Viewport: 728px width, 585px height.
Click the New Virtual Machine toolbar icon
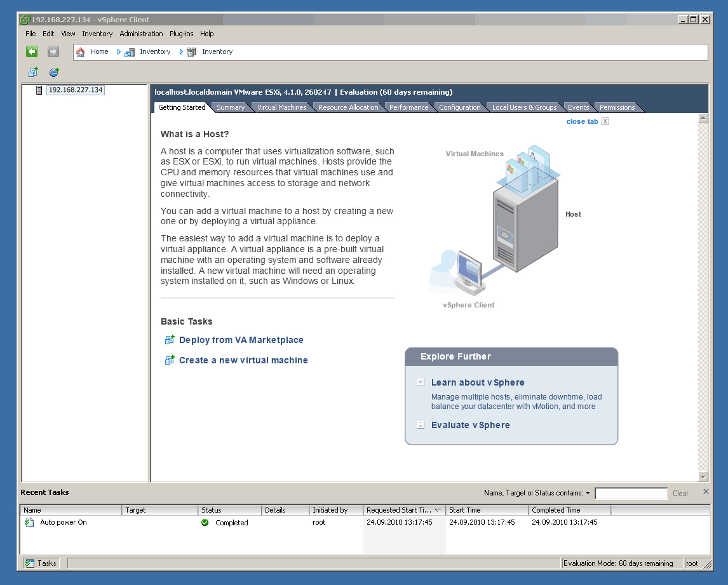[33, 72]
